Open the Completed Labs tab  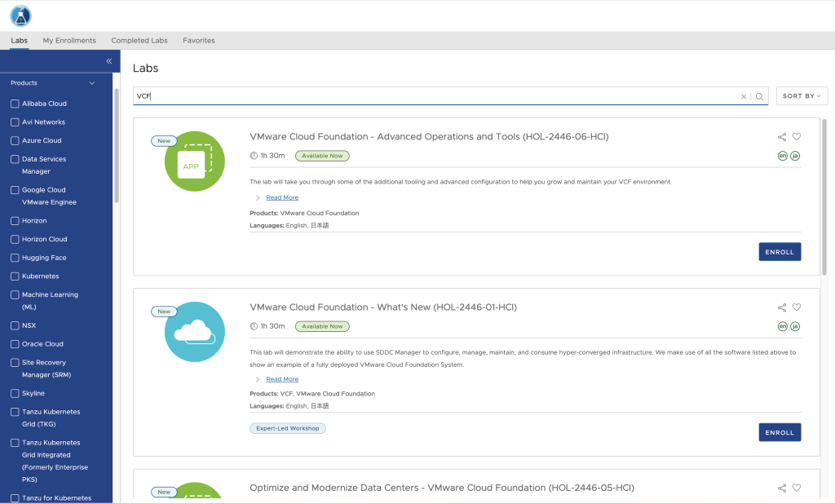click(x=139, y=41)
